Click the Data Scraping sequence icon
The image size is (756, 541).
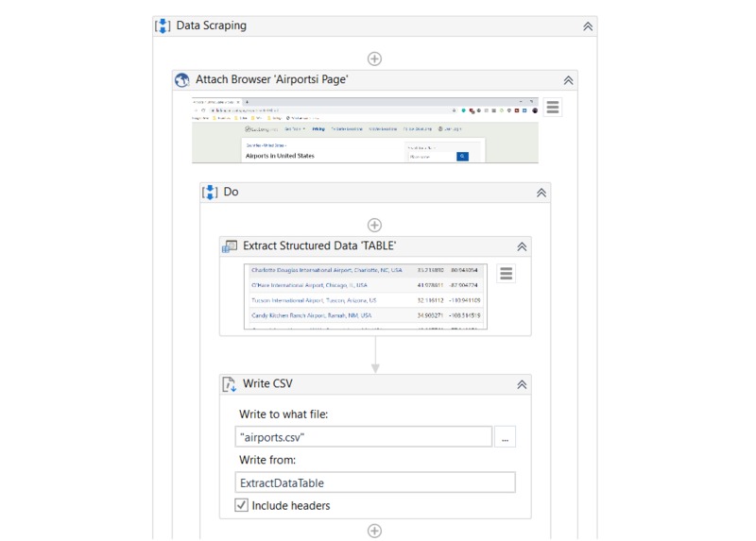coord(163,26)
